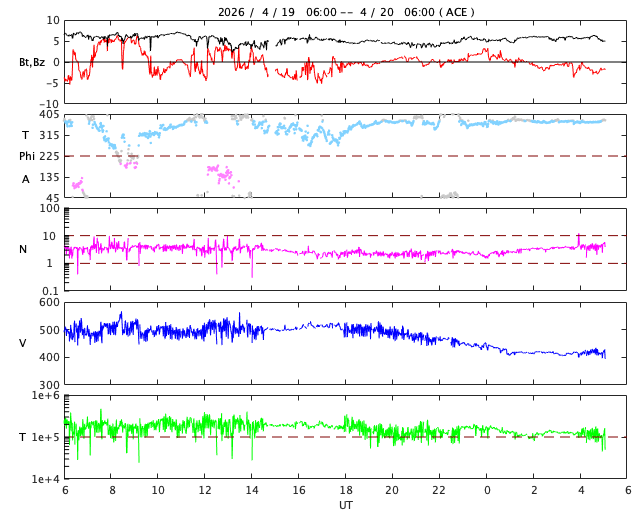This screenshot has width=640, height=512.
Task: Click the V velocity axis label
Action: point(23,343)
